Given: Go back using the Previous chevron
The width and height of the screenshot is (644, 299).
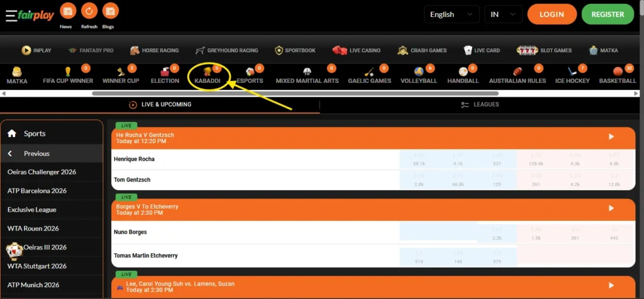Looking at the screenshot, I should click(x=11, y=153).
